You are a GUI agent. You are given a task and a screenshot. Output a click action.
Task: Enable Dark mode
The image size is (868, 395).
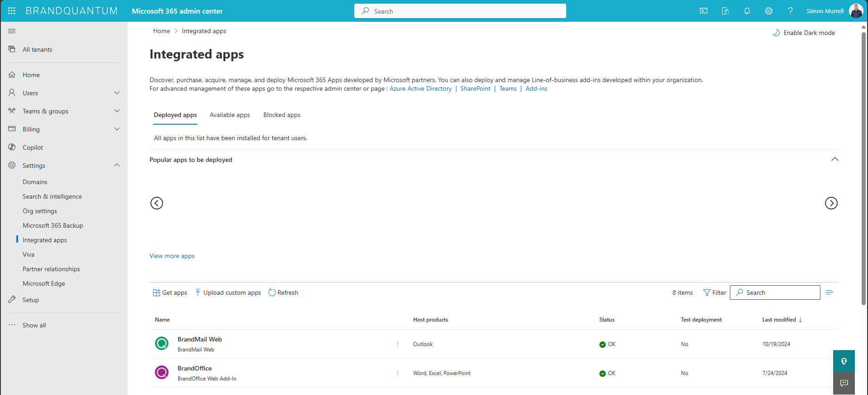tap(804, 33)
